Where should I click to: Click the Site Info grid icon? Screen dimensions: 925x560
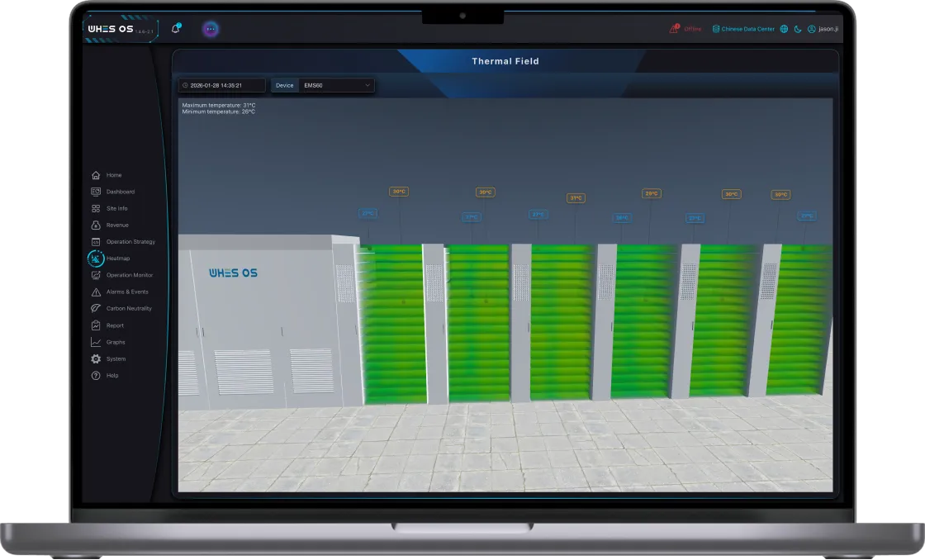click(96, 209)
